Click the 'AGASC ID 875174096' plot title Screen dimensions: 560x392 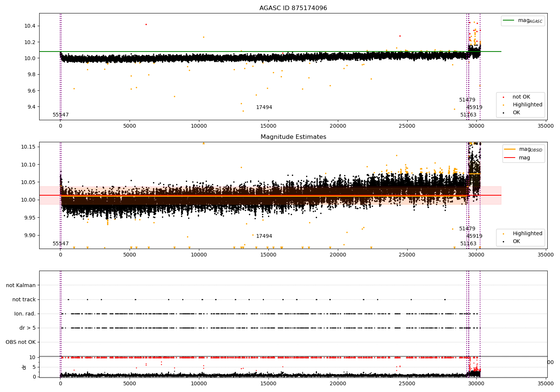tap(293, 8)
